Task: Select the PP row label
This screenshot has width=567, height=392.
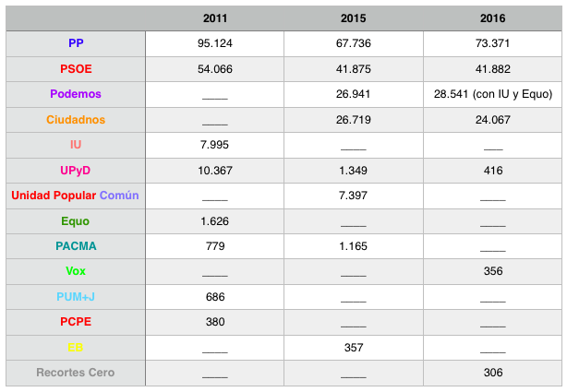Action: (x=76, y=43)
